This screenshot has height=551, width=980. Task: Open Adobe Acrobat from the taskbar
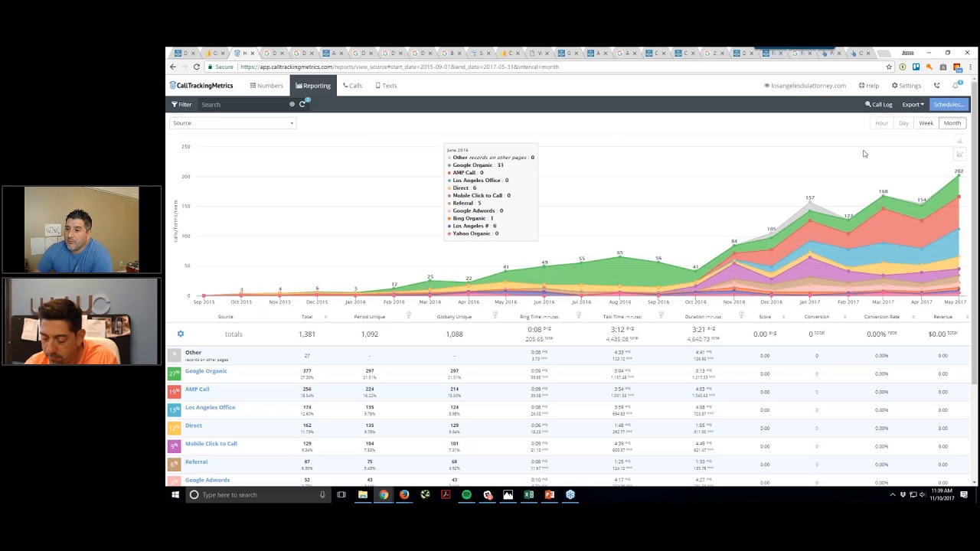pyautogui.click(x=446, y=495)
